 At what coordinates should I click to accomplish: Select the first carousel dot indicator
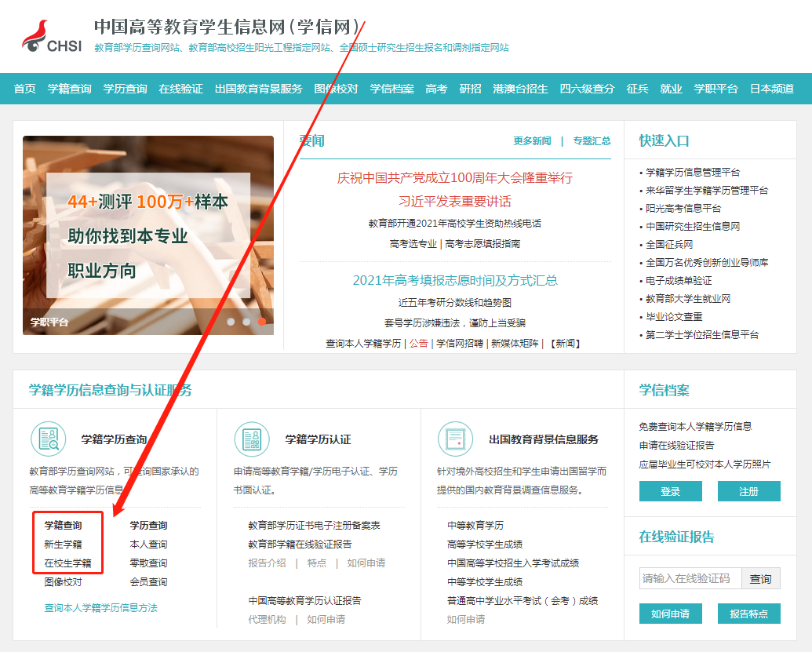231,322
